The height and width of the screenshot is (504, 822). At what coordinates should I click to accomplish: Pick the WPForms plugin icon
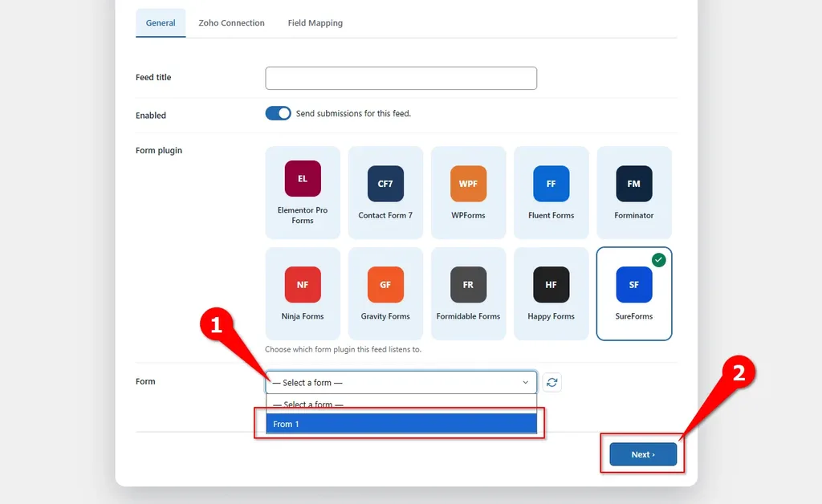click(468, 184)
